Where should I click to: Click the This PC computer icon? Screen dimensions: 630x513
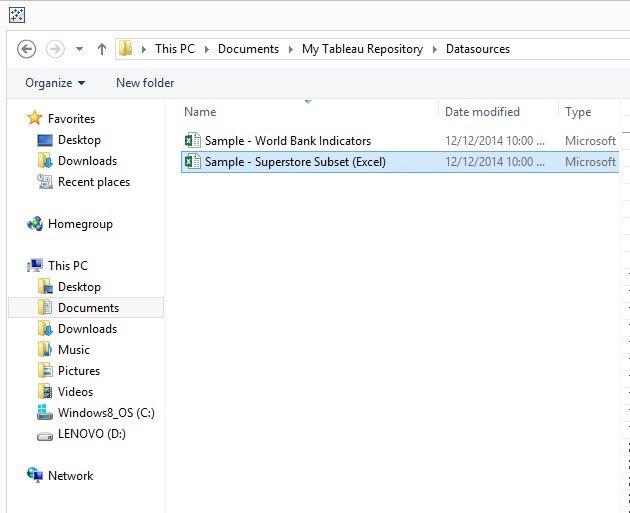tap(35, 265)
